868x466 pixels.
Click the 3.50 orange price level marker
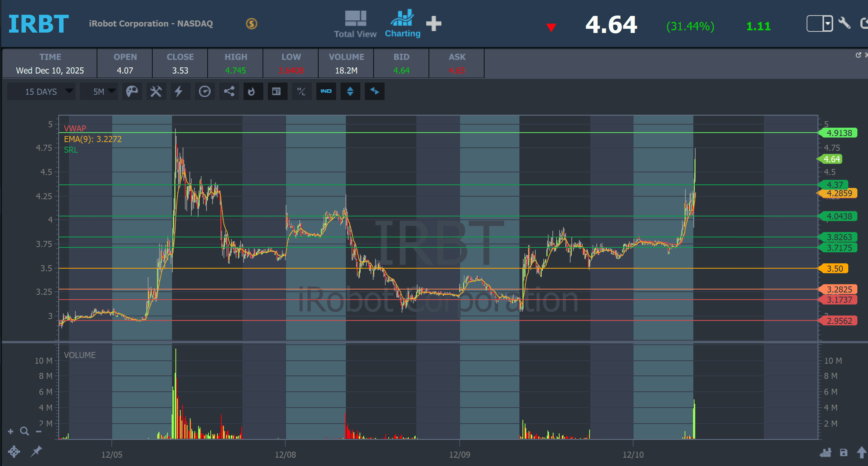(835, 269)
